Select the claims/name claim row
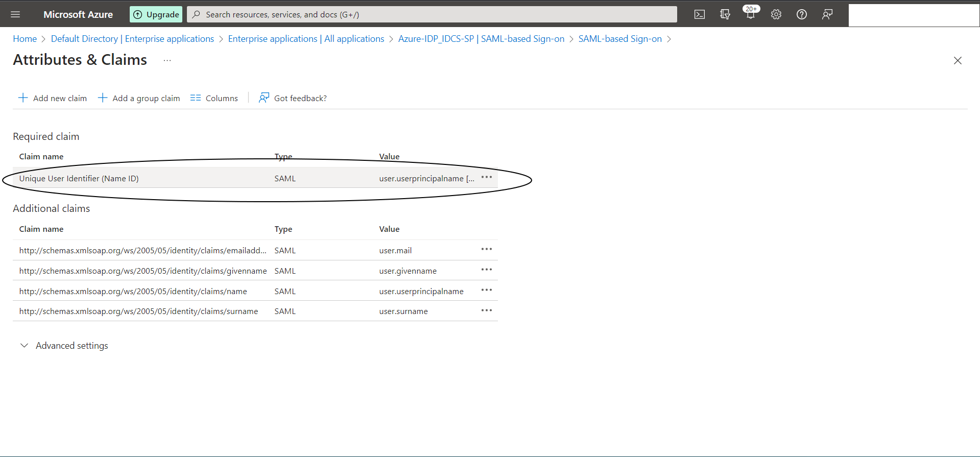 click(x=255, y=291)
